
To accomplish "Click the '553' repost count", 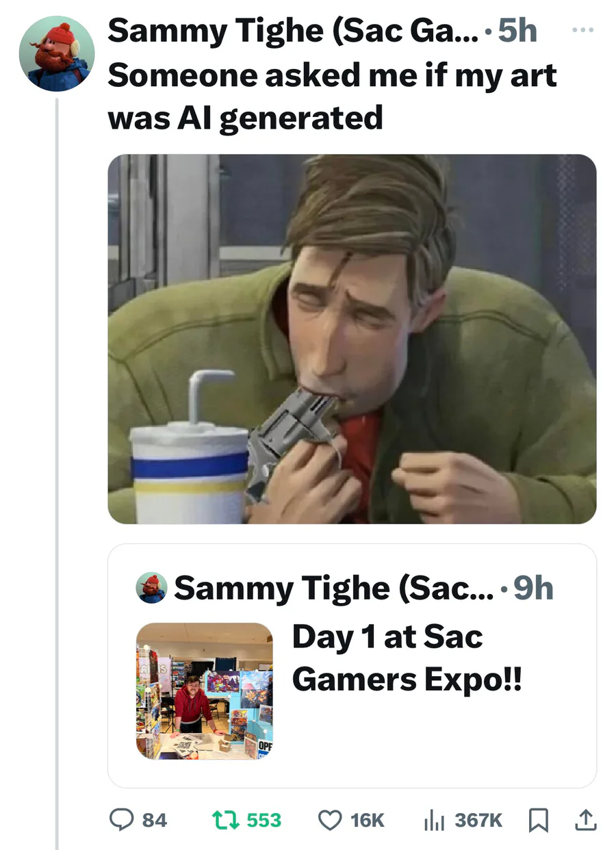I will pos(264,820).
